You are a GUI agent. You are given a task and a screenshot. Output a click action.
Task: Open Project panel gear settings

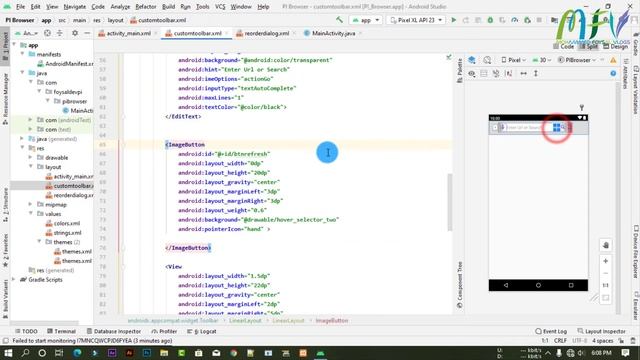(75, 33)
